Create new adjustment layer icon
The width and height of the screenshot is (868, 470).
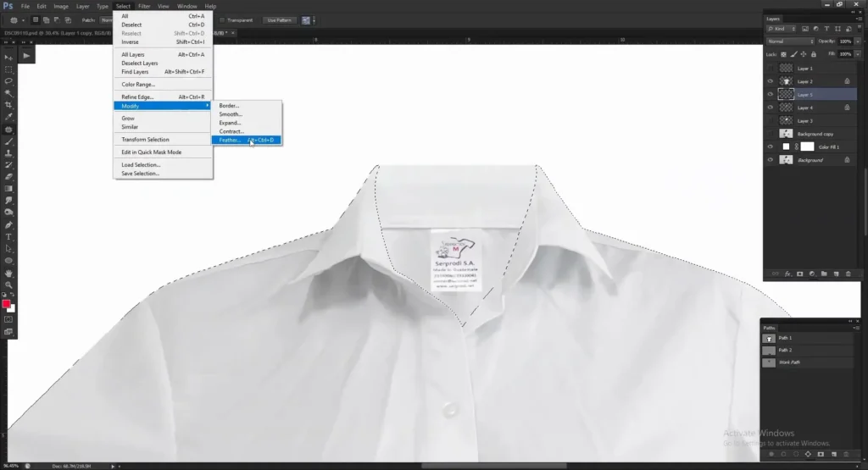tap(812, 274)
